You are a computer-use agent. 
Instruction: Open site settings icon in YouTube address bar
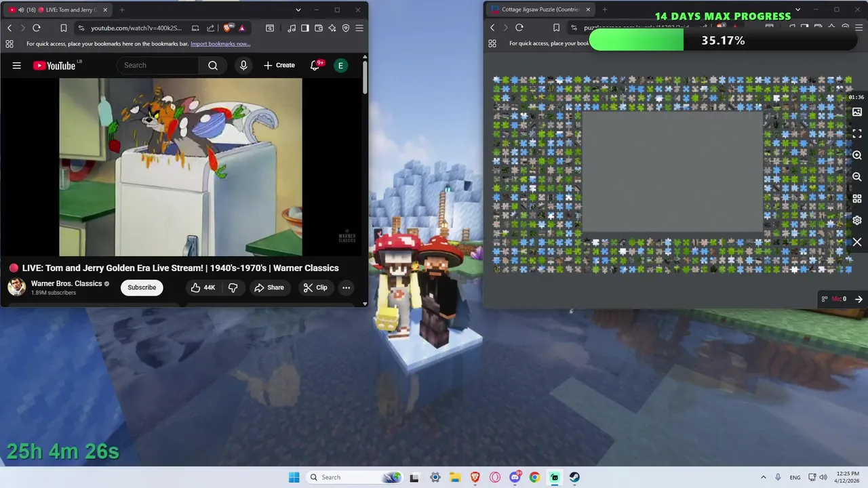pyautogui.click(x=81, y=28)
